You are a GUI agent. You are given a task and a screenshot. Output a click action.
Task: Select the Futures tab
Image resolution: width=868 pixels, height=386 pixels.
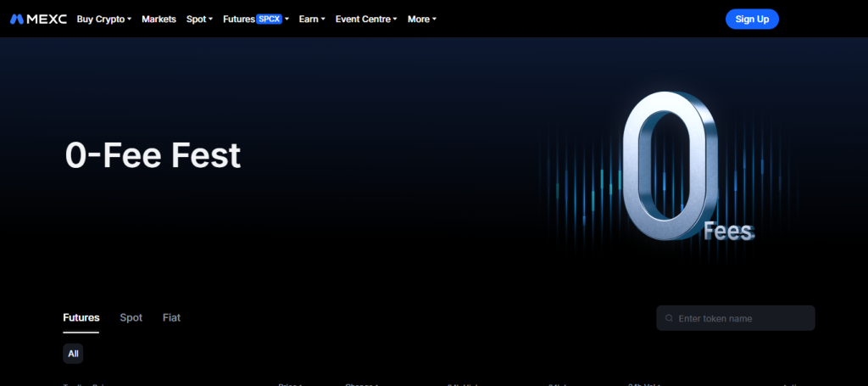[81, 318]
